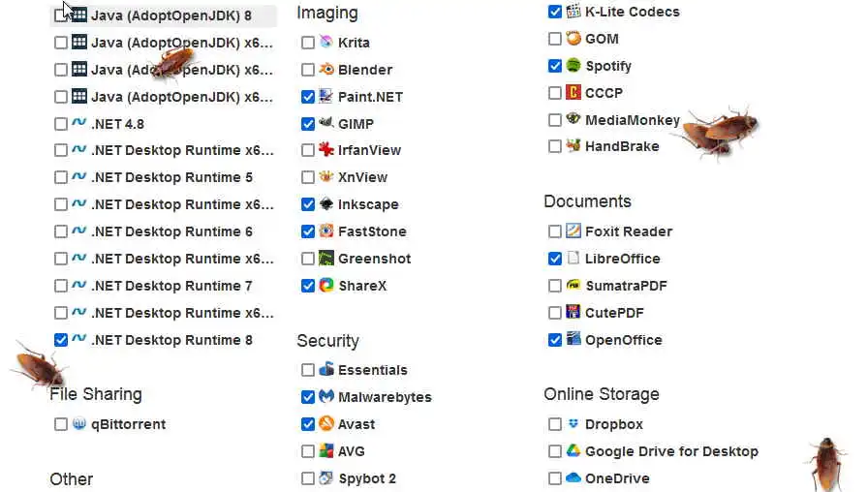
Task: Click the XnView icon
Action: tap(326, 176)
